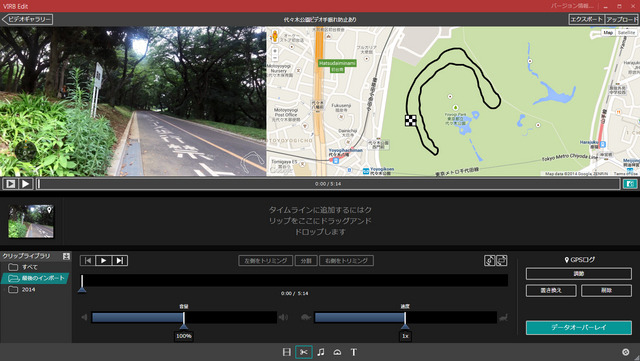Open the music note audio tab
Image resolution: width=640 pixels, height=361 pixels.
click(x=321, y=352)
